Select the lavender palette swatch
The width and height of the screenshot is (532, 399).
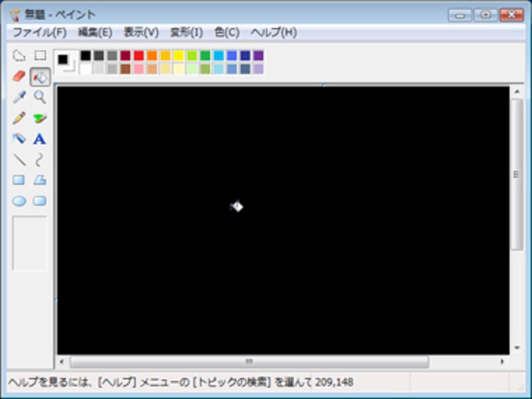point(258,69)
